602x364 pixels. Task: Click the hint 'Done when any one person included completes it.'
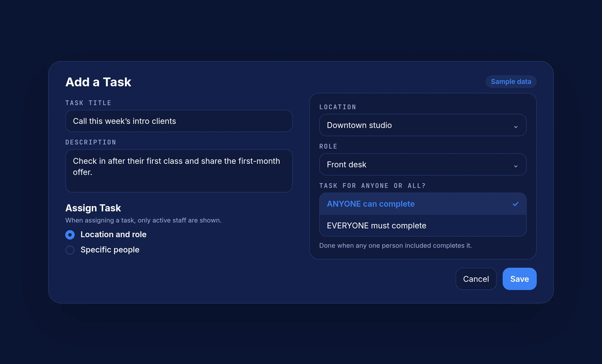[395, 245]
